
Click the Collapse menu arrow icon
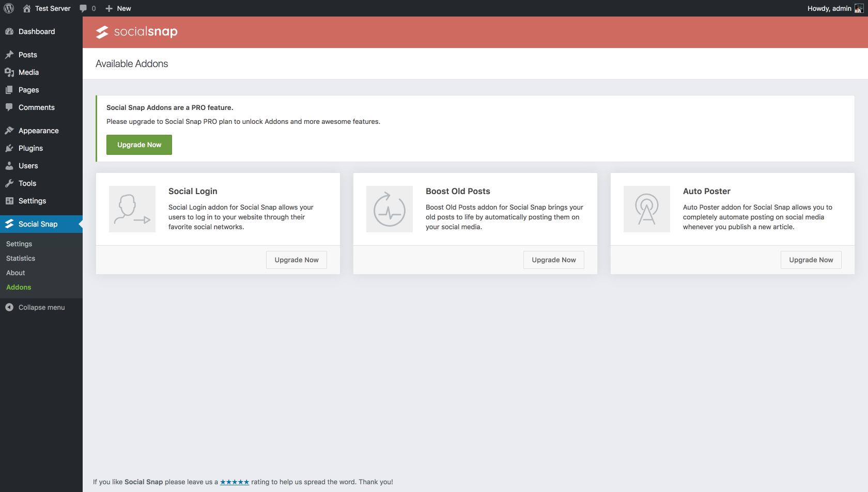(9, 307)
